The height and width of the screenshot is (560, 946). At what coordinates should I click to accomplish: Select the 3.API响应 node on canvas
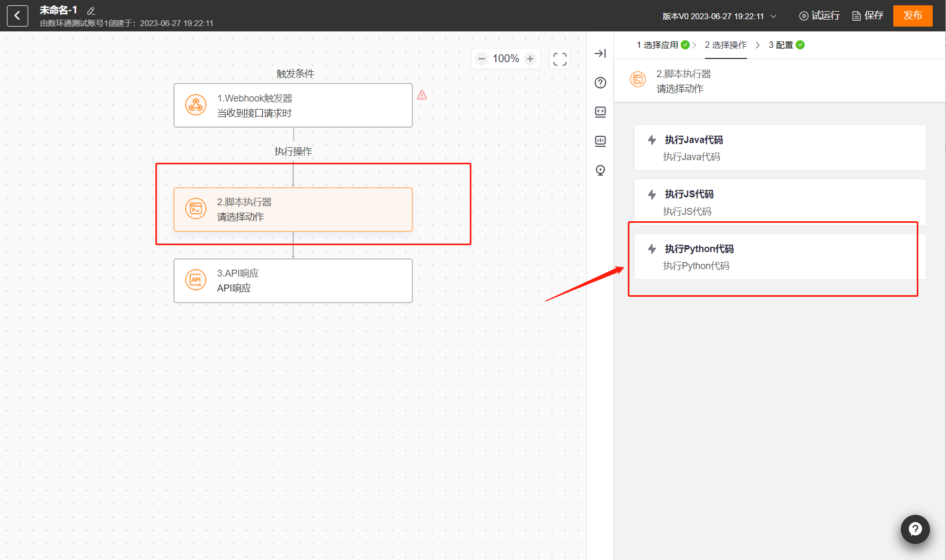[293, 281]
